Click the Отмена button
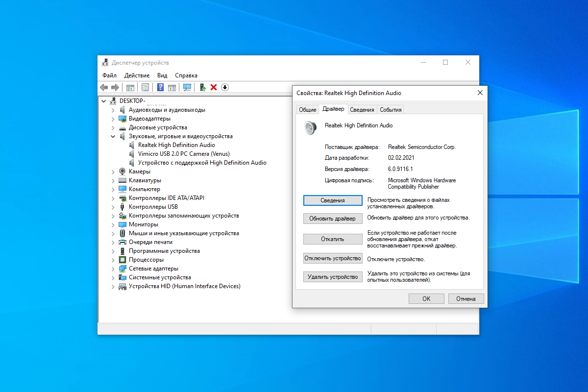Screen dimensions: 588x392 point(465,298)
